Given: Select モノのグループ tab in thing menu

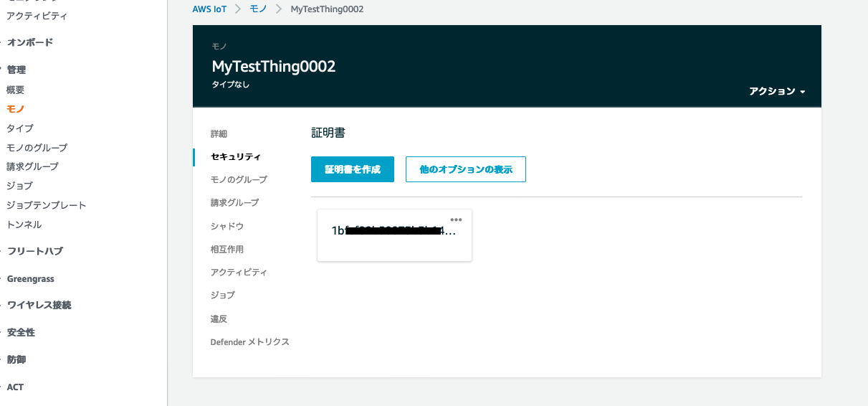Looking at the screenshot, I should click(239, 179).
